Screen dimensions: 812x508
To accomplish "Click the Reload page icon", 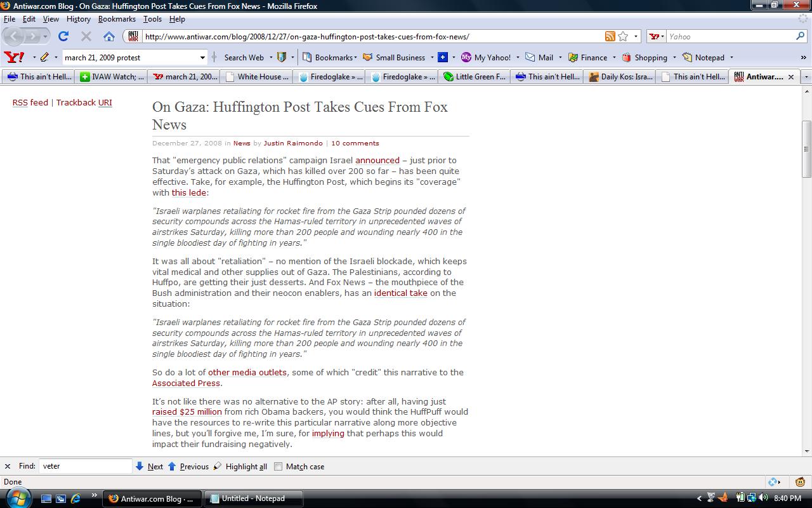I will pos(63,36).
